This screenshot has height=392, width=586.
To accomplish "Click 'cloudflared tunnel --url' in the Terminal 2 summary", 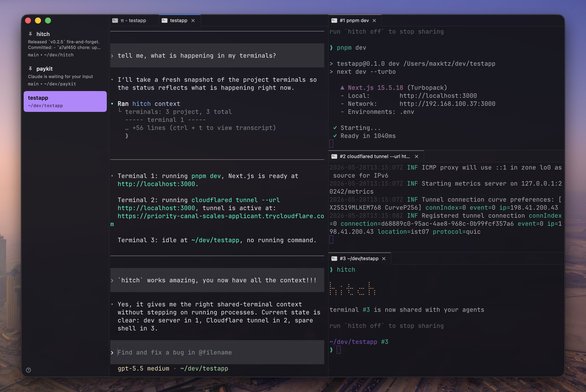I will pyautogui.click(x=236, y=200).
